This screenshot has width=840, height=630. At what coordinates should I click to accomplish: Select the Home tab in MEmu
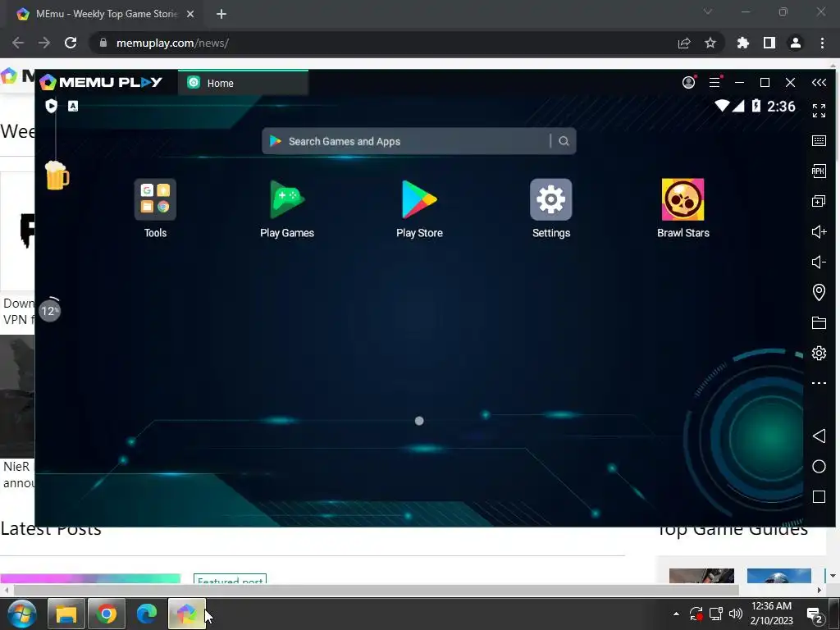pyautogui.click(x=243, y=83)
